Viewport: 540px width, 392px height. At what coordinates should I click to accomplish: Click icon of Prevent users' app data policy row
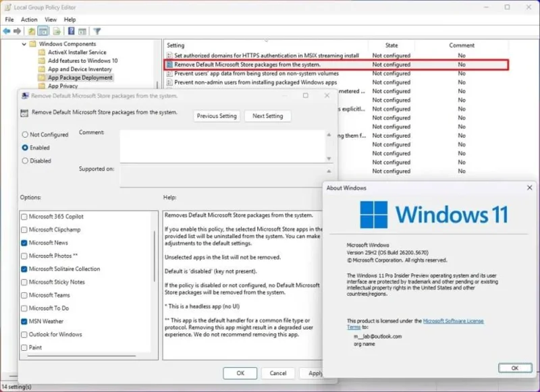[x=169, y=74]
